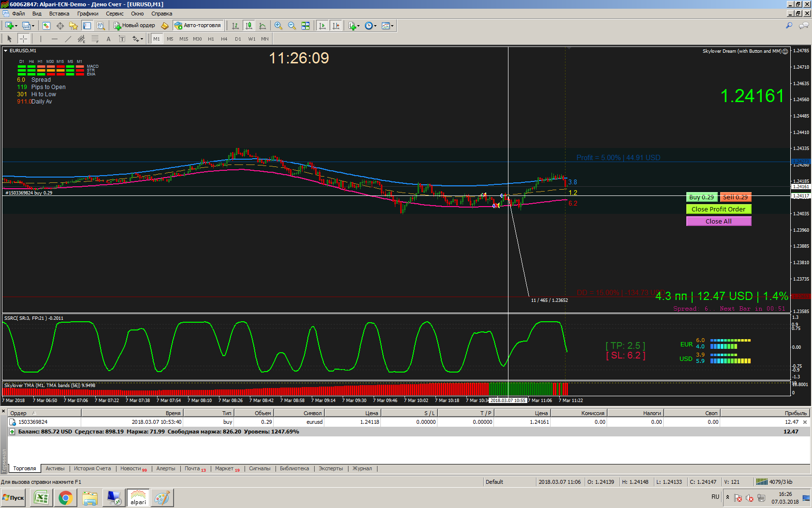Switch chart to line chart mode

262,26
